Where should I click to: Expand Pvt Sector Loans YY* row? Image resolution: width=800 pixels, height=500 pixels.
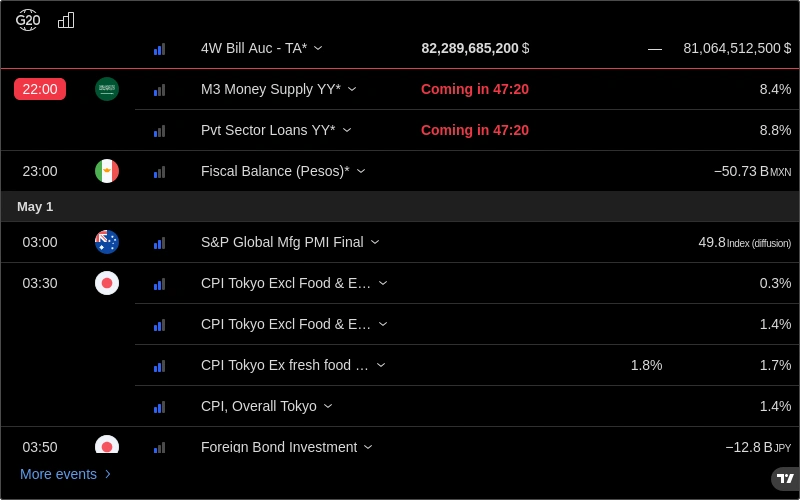coord(347,130)
